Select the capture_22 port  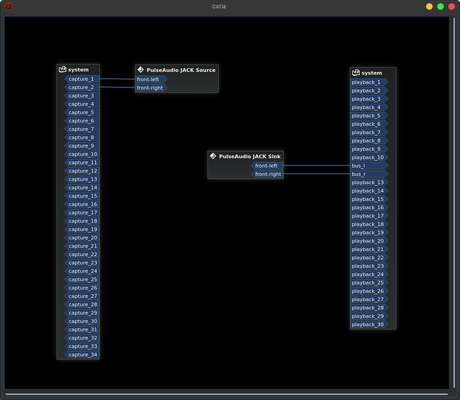coord(82,254)
